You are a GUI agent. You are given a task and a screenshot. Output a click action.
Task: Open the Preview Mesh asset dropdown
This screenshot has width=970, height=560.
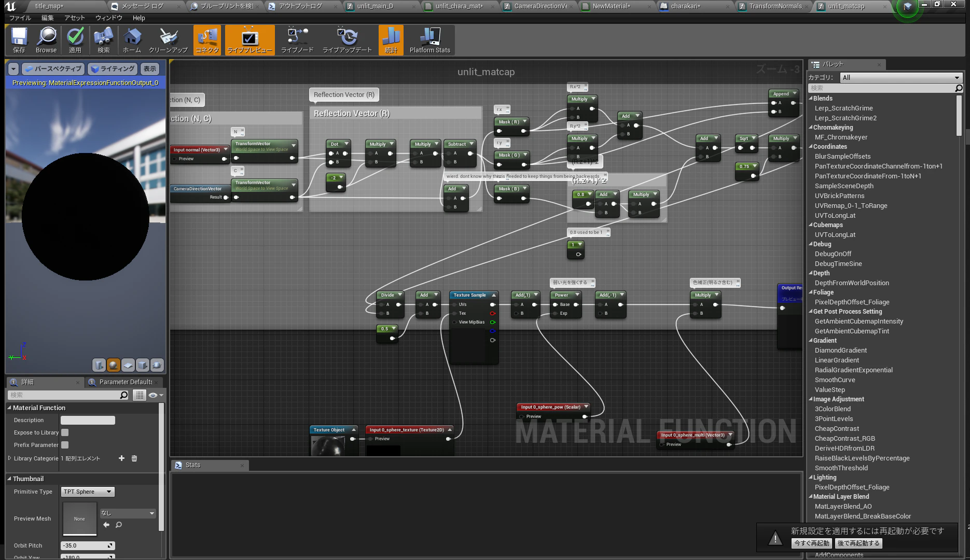128,513
